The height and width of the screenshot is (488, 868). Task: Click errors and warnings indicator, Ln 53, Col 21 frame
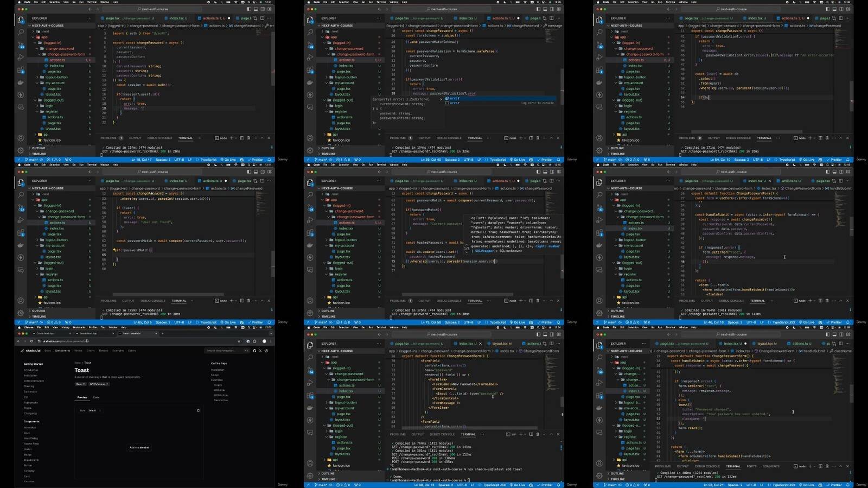[632, 485]
